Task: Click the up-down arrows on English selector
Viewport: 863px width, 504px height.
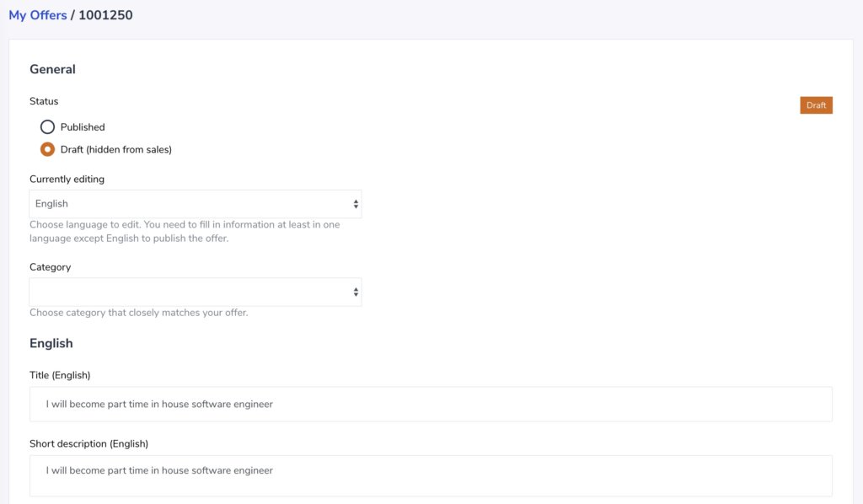Action: pyautogui.click(x=356, y=204)
